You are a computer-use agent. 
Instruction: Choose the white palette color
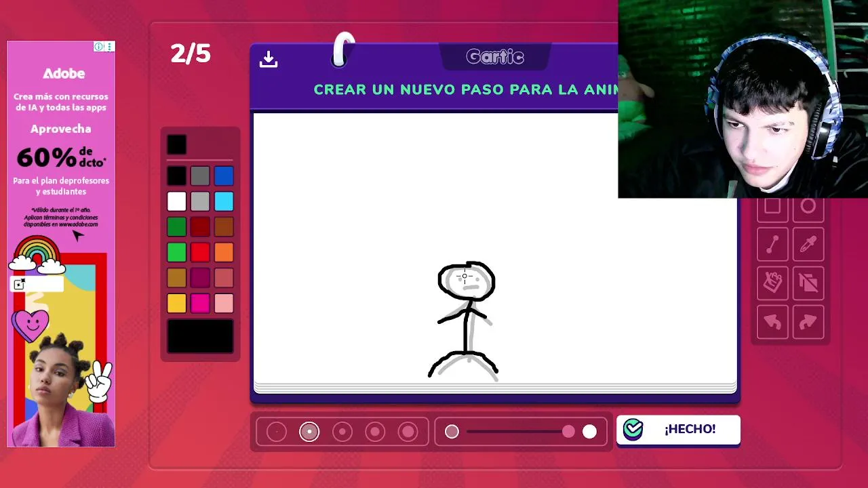[x=176, y=201]
